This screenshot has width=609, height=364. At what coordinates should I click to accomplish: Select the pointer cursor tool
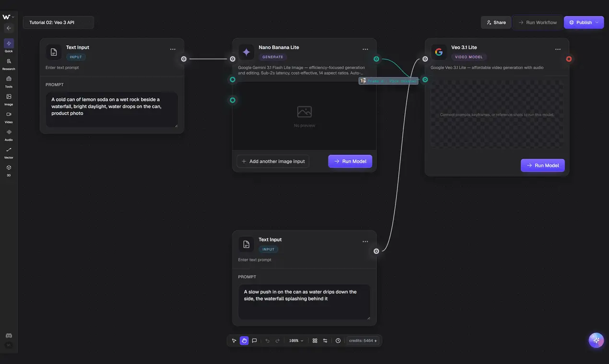(234, 341)
